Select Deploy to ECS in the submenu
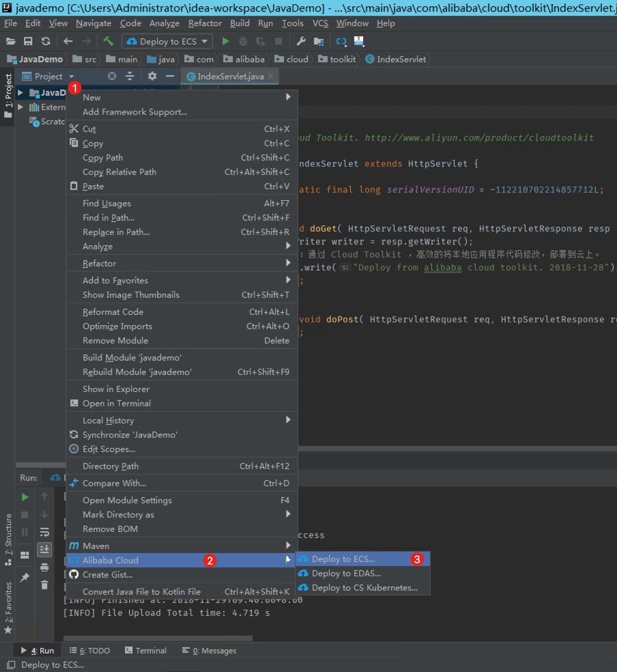This screenshot has width=617, height=672. click(x=343, y=559)
